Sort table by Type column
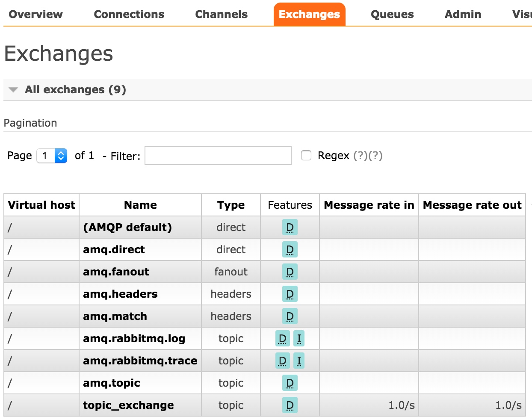The width and height of the screenshot is (532, 420). pos(231,205)
